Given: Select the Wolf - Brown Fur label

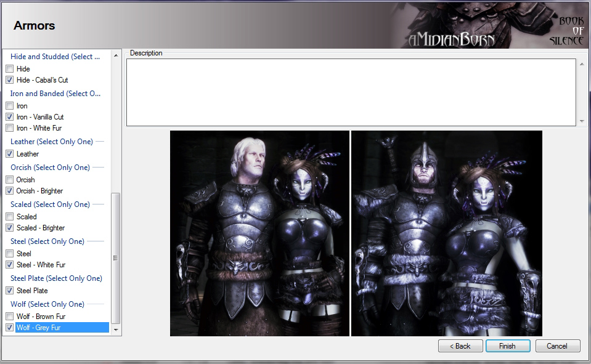Looking at the screenshot, I should point(41,316).
